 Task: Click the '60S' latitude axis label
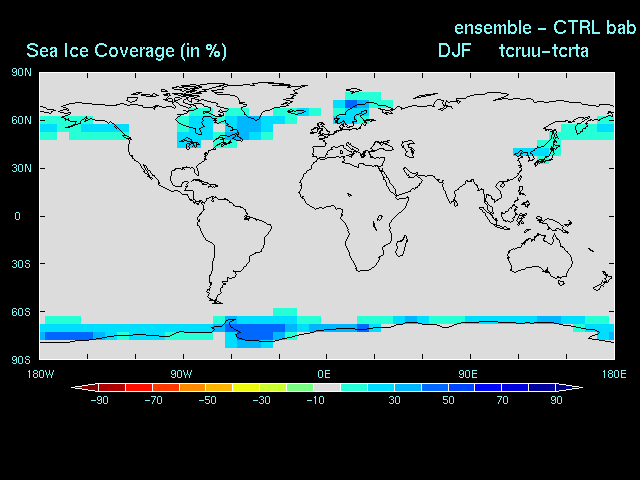21,312
